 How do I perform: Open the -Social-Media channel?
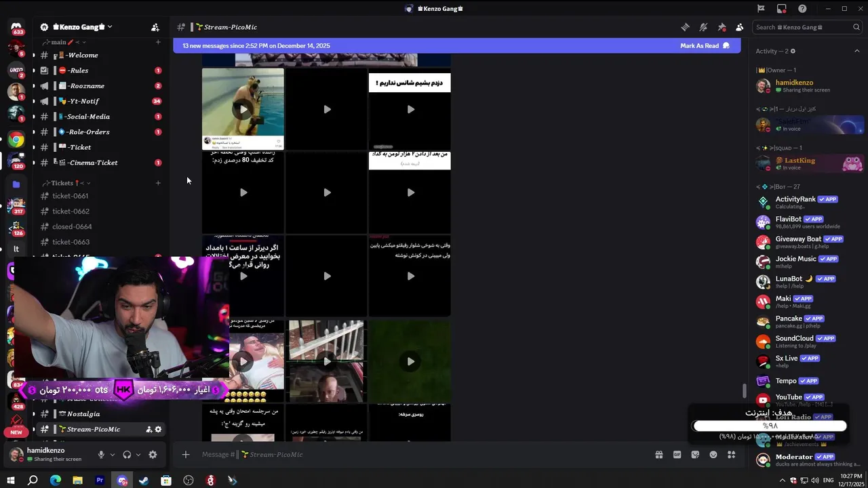[99, 117]
